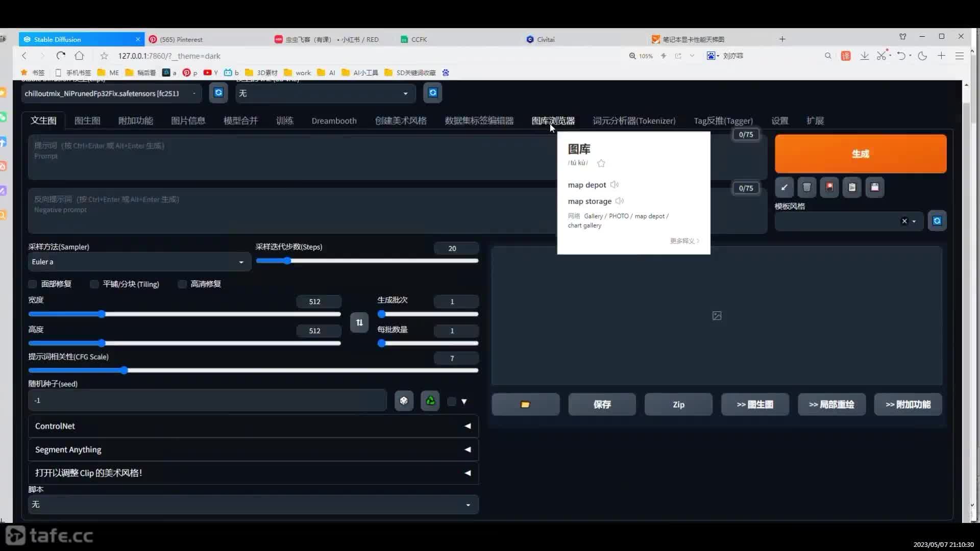Open the browser translate icon
This screenshot has height=551, width=980.
click(846, 56)
